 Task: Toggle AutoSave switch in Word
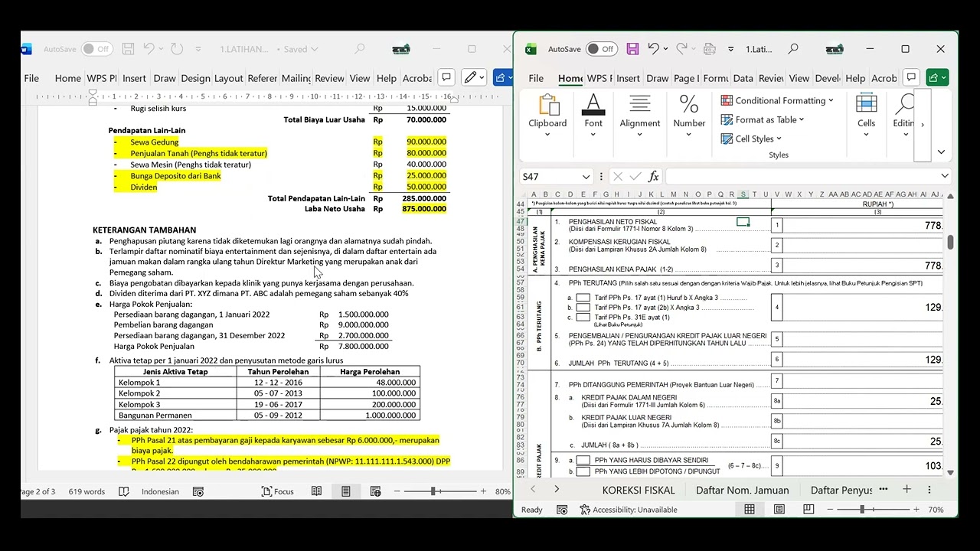pyautogui.click(x=97, y=49)
